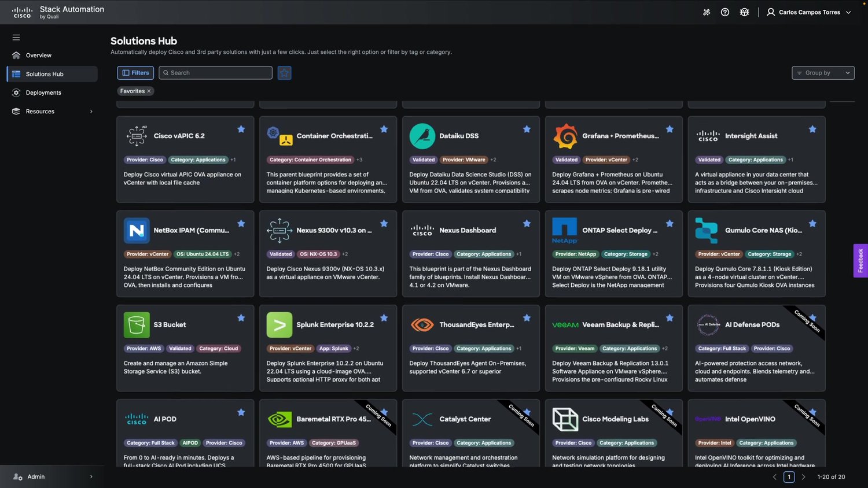Expand +2 tags on Dataiku DSS card
This screenshot has width=868, height=488.
coord(493,160)
